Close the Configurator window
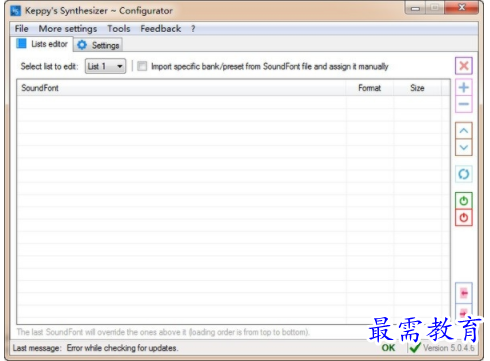Viewport: 490px width, 361px height. coord(462,7)
